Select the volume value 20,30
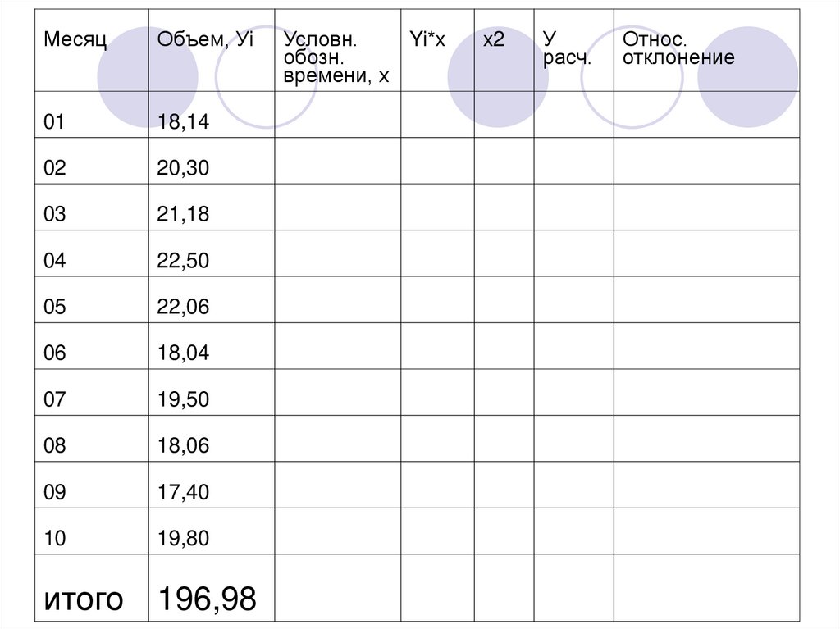 (x=185, y=169)
